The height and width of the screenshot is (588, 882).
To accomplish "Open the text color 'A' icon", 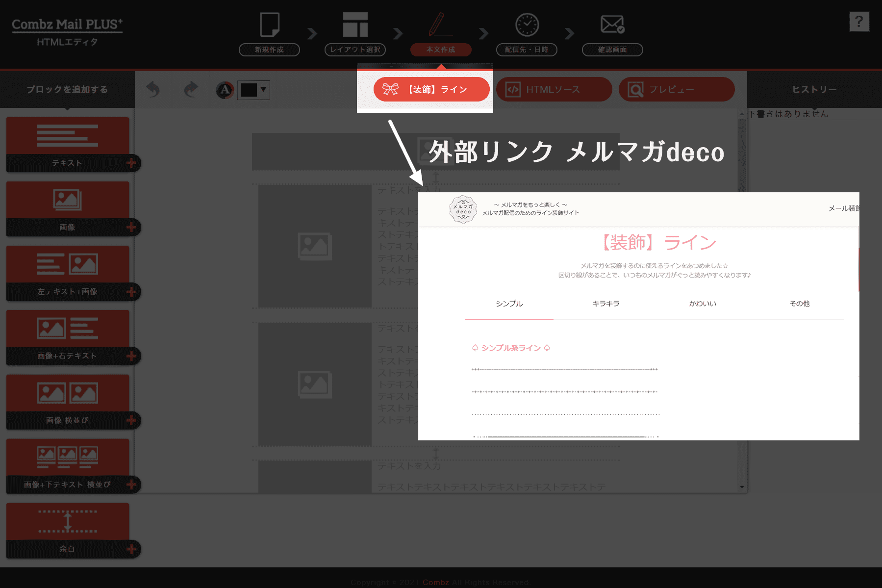I will (225, 90).
